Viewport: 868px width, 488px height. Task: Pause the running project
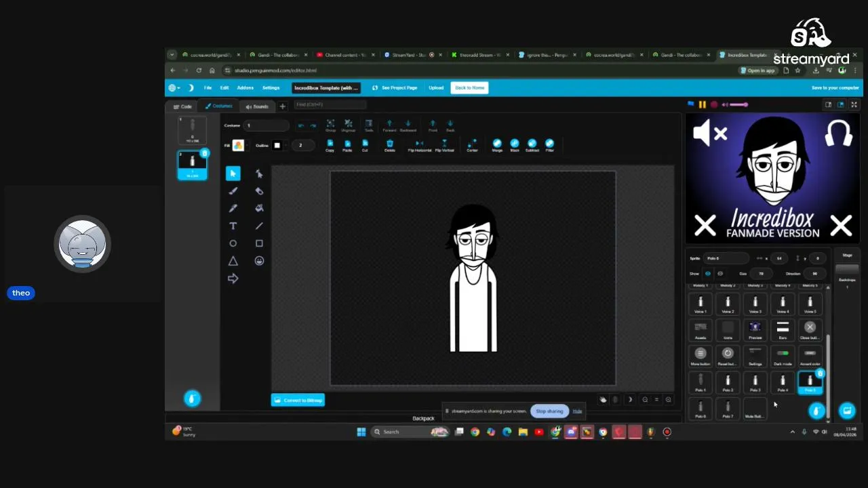[702, 104]
